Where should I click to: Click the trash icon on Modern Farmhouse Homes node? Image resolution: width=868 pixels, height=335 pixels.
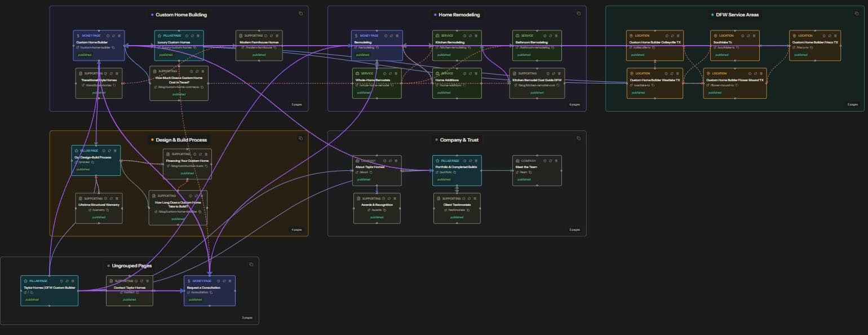point(277,36)
